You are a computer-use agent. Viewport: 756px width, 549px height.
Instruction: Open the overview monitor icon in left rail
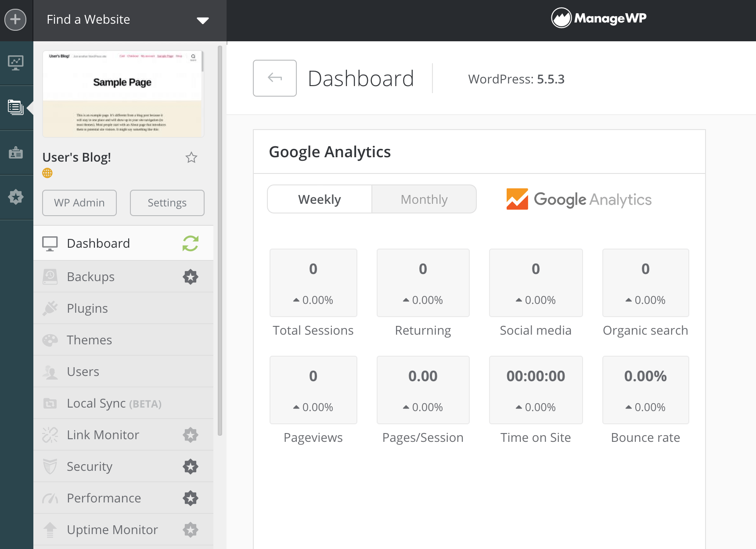pos(16,63)
